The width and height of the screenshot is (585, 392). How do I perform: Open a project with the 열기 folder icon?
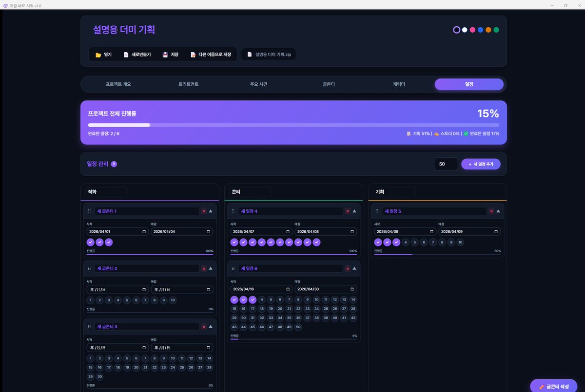coord(103,55)
